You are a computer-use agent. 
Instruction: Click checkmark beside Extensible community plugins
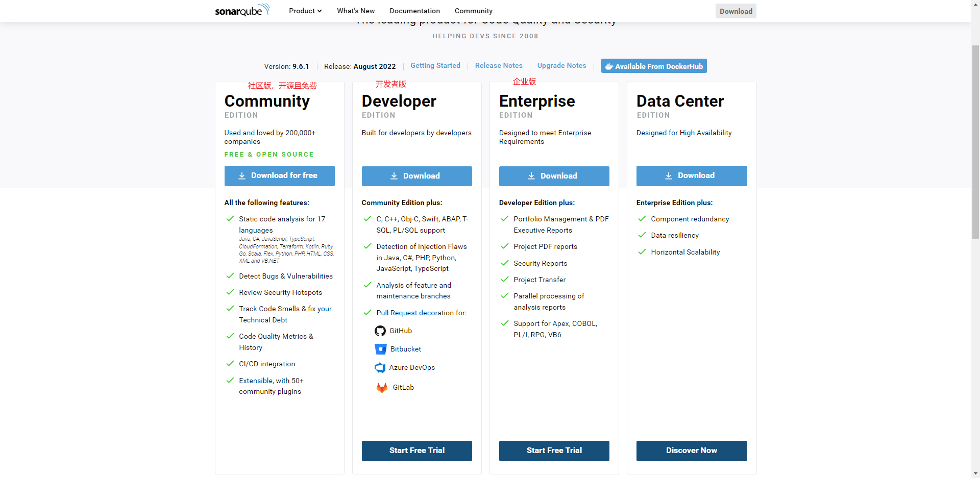pos(230,380)
